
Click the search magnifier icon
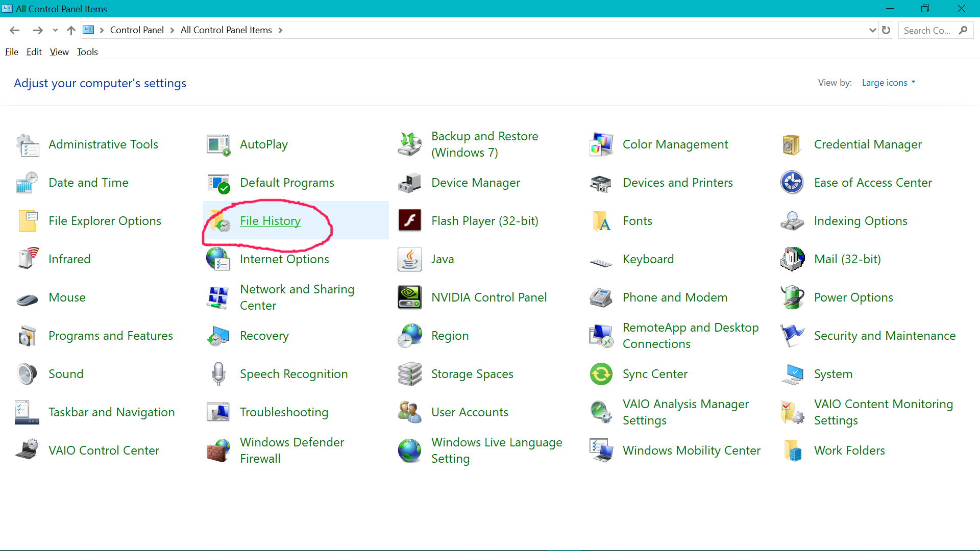pyautogui.click(x=963, y=30)
